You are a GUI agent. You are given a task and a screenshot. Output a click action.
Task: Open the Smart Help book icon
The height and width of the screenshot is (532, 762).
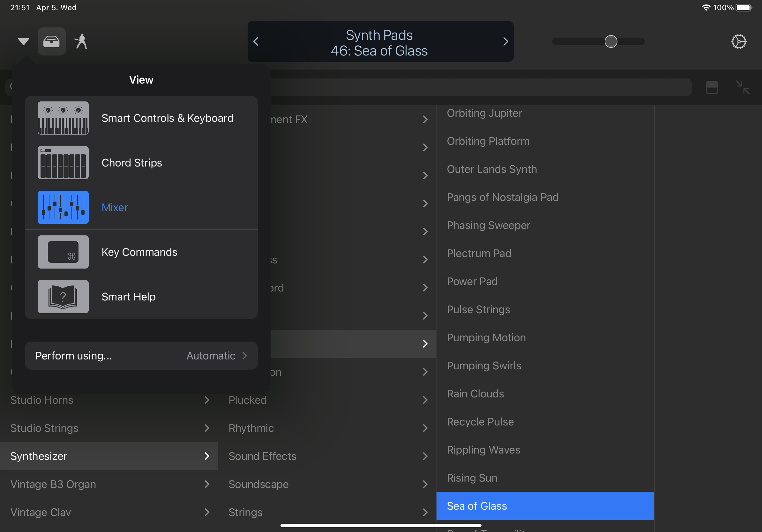click(x=63, y=297)
